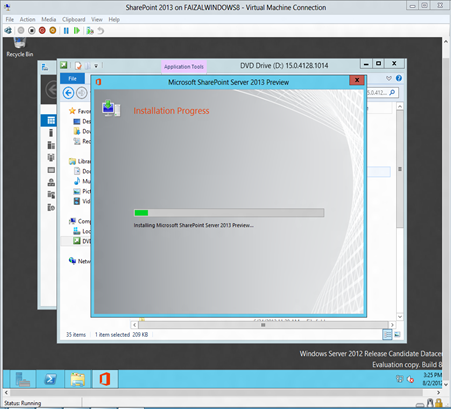Open the Recycle Bin on desktop
The image size is (451, 409).
click(x=20, y=48)
